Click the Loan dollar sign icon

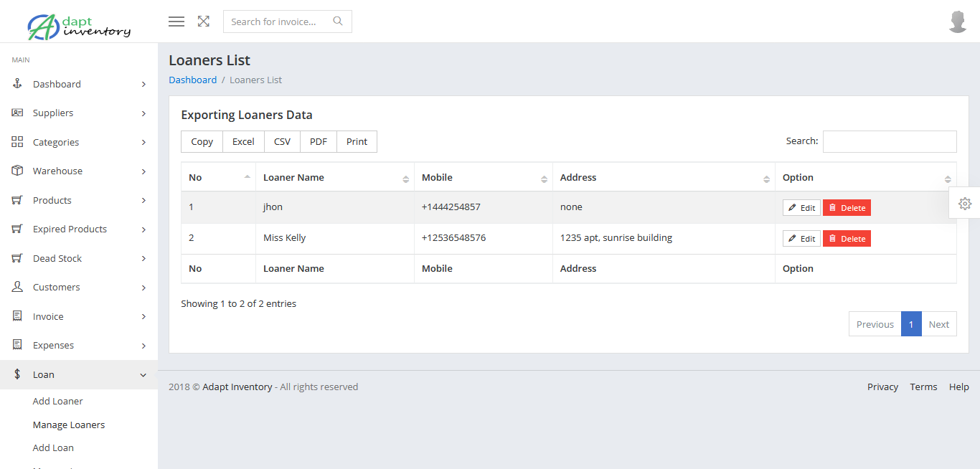click(x=18, y=374)
